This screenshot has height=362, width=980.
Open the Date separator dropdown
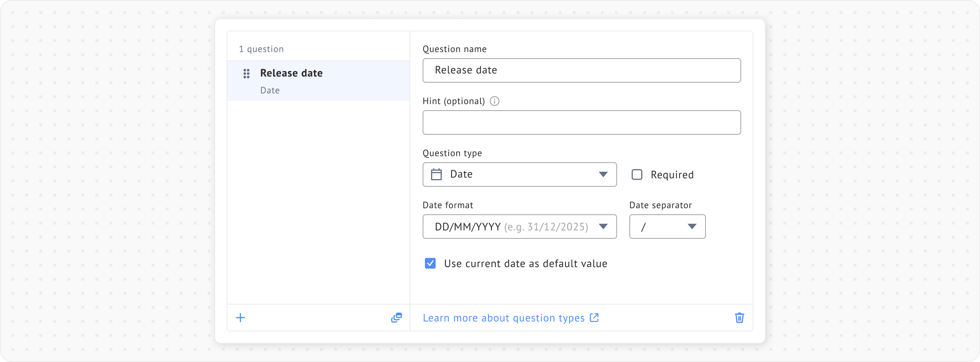click(x=667, y=227)
